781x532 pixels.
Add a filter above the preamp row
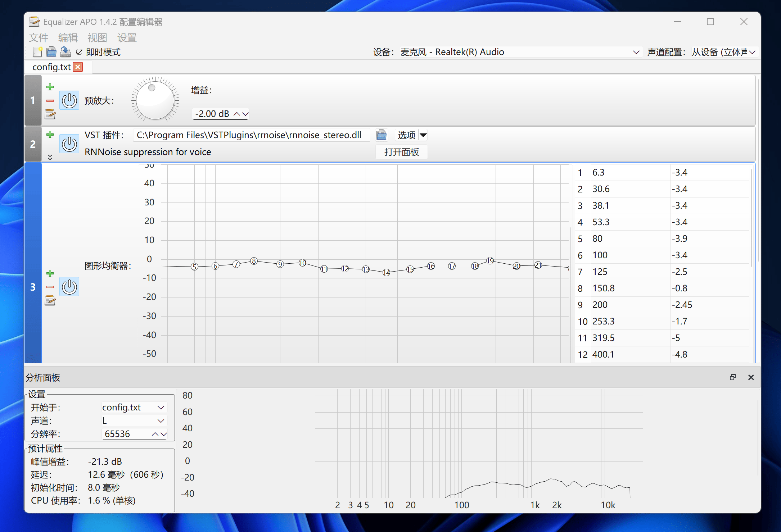click(50, 87)
